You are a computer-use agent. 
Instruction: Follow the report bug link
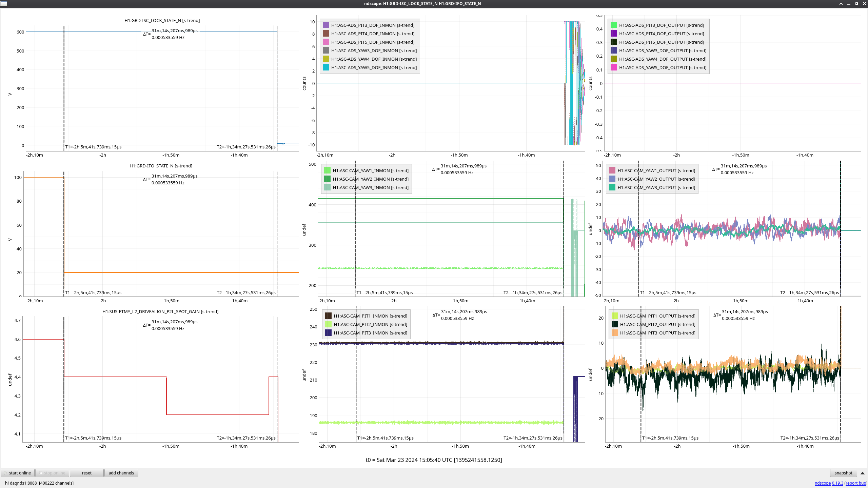[855, 483]
